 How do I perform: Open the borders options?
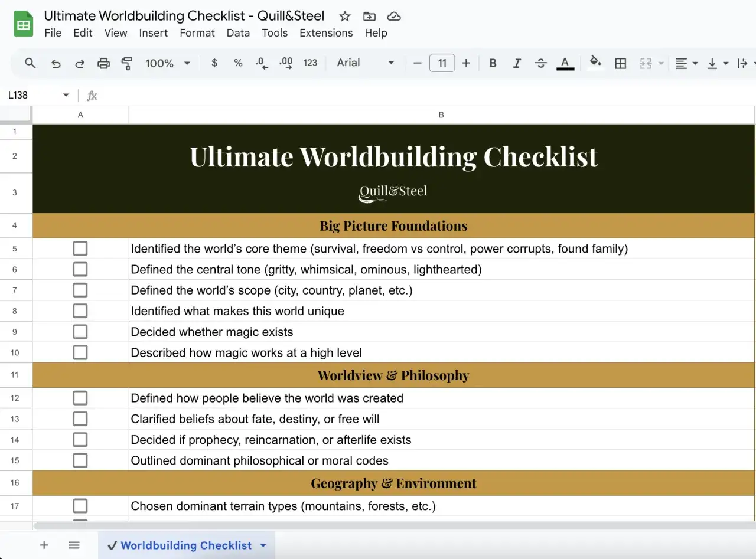[x=620, y=63]
